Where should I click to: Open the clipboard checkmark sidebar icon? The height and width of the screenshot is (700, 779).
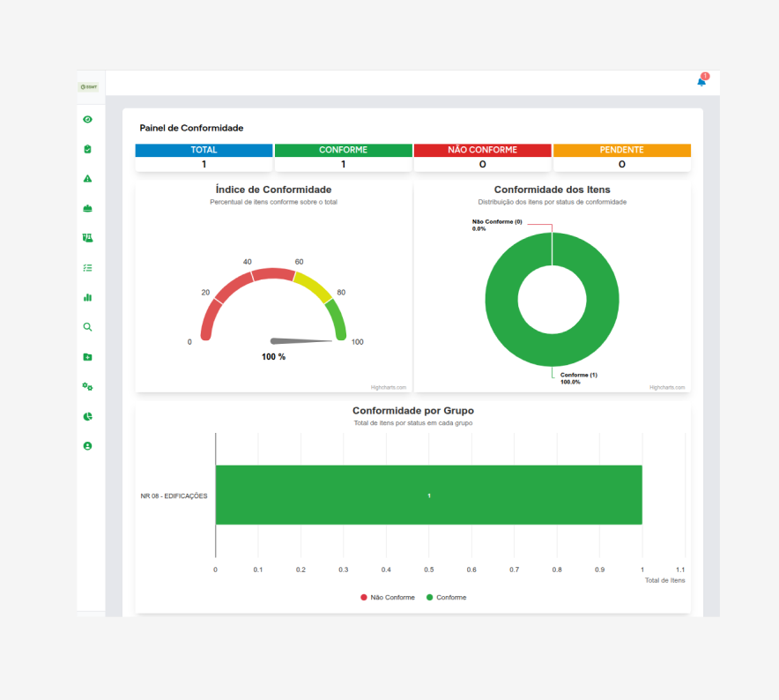click(87, 149)
